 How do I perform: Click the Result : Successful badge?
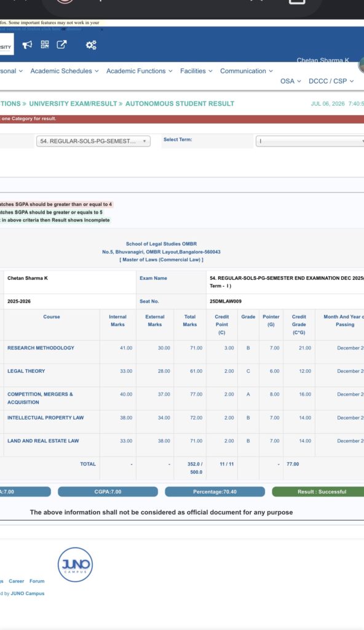tap(318, 492)
